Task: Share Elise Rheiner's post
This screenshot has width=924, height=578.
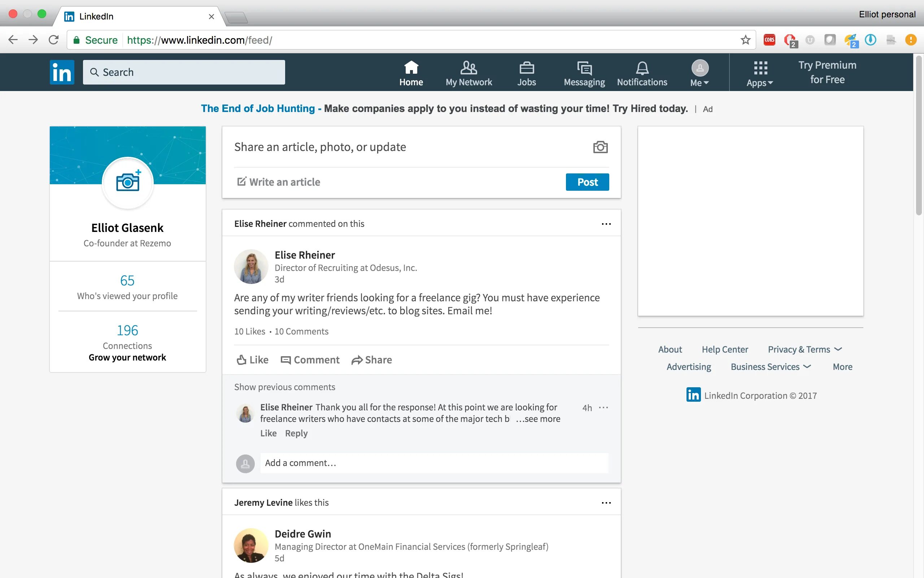Action: (x=371, y=360)
